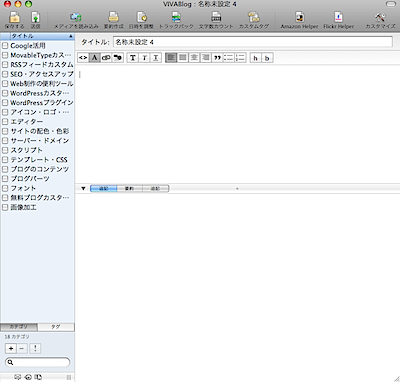Check the サイトの配色・色彩 category
400x382 pixels.
coord(5,131)
